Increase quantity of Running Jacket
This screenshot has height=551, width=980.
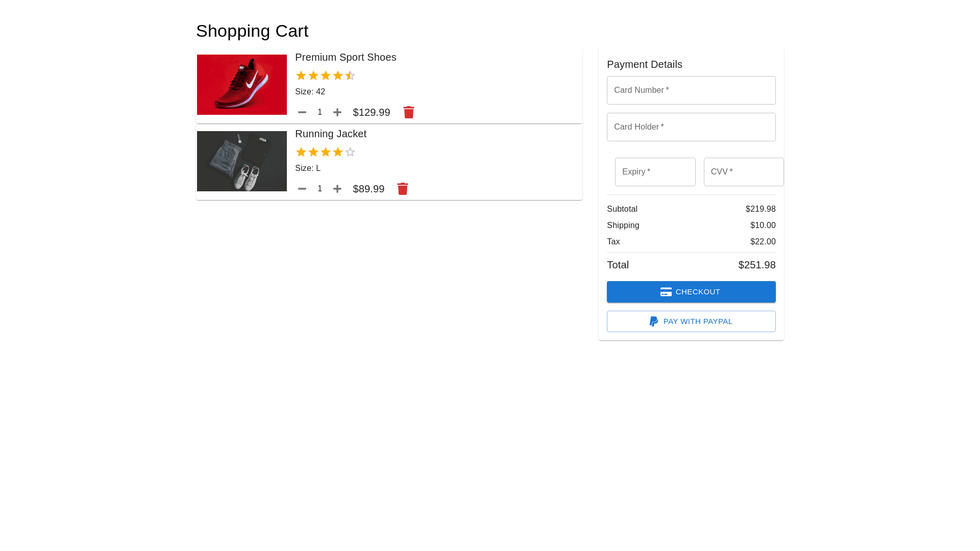tap(337, 189)
